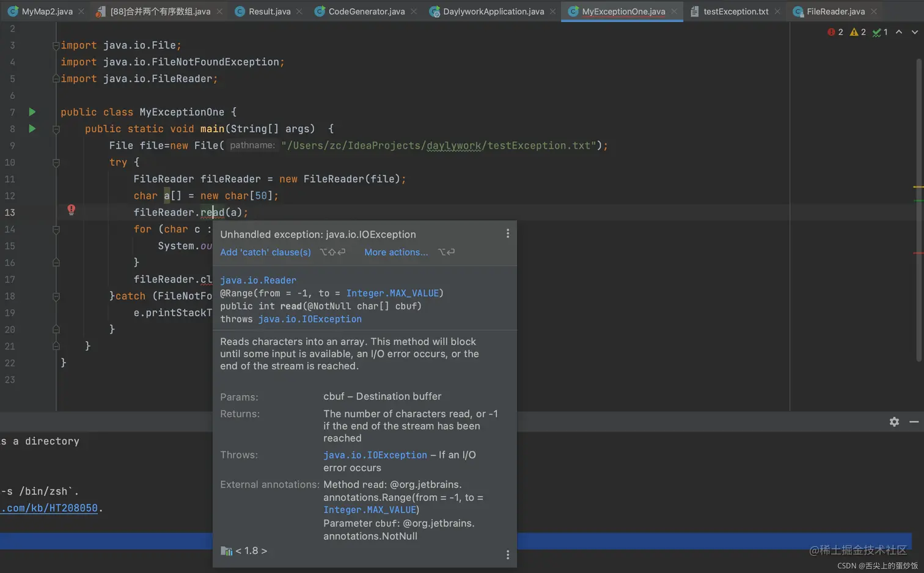Screen dimensions: 924x573
Task: Click the pathname string on line 9
Action: click(x=439, y=146)
